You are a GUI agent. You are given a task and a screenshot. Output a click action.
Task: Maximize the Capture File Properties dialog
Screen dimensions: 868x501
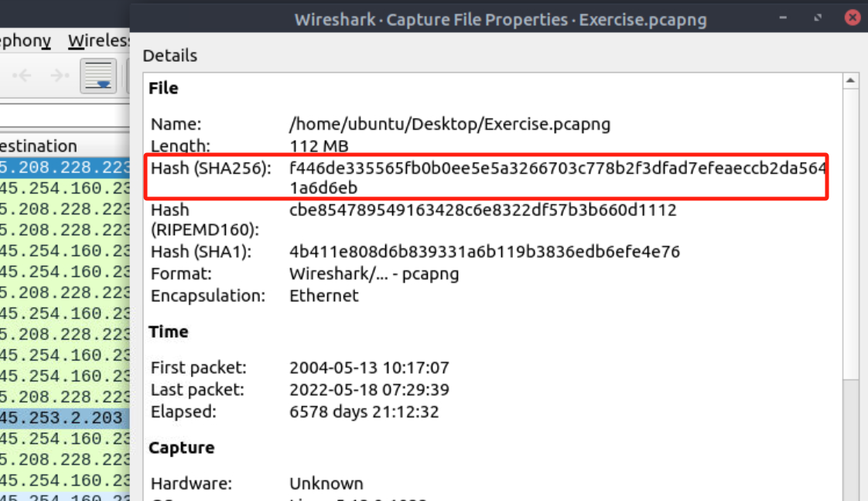pos(818,18)
